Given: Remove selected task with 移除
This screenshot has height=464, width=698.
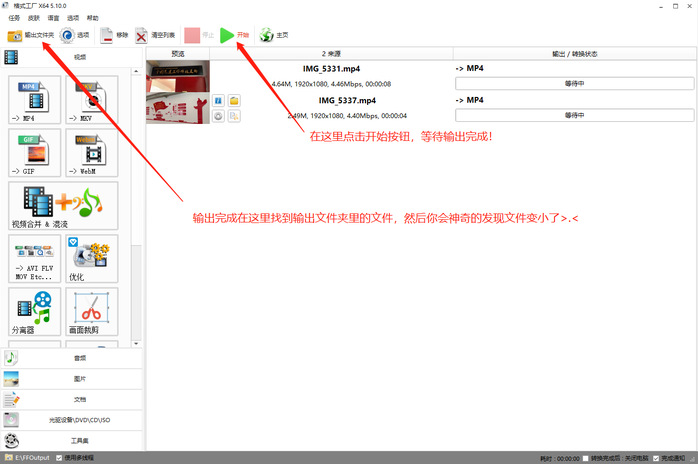Looking at the screenshot, I should (114, 35).
